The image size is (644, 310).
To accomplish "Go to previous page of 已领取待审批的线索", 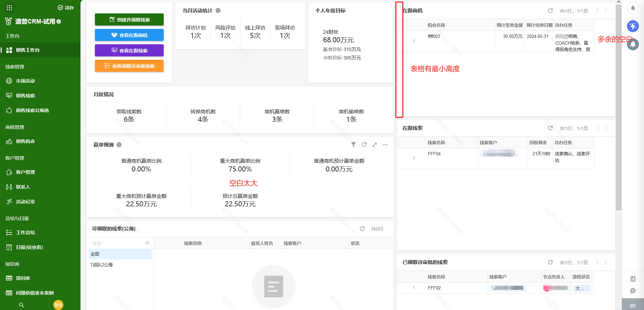I will tap(598, 262).
